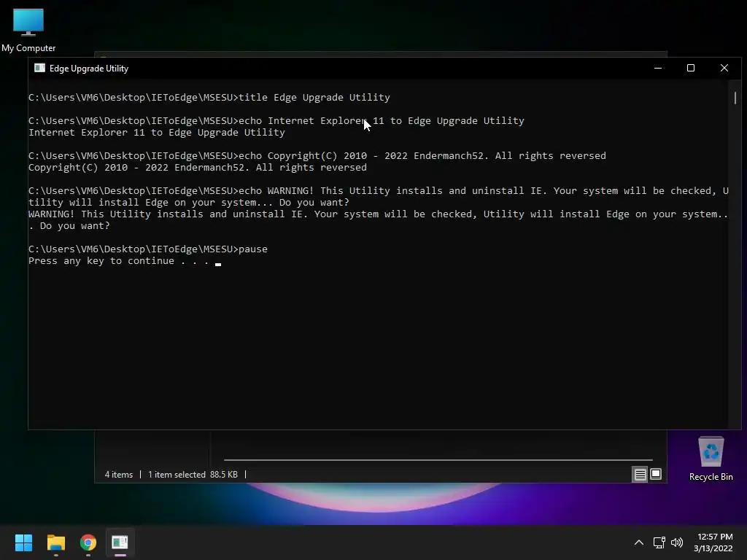Image resolution: width=747 pixels, height=560 pixels.
Task: Click File Explorer's horizontal scrollbar
Action: (x=438, y=460)
